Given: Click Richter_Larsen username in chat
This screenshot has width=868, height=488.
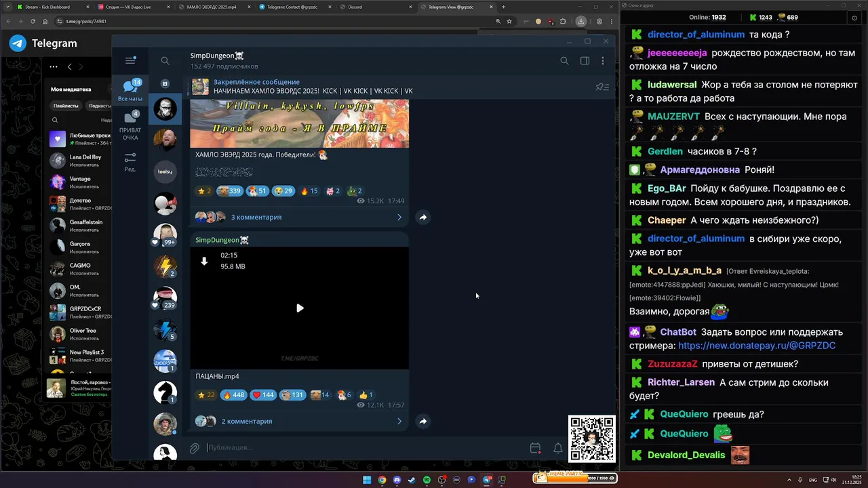Looking at the screenshot, I should [681, 382].
